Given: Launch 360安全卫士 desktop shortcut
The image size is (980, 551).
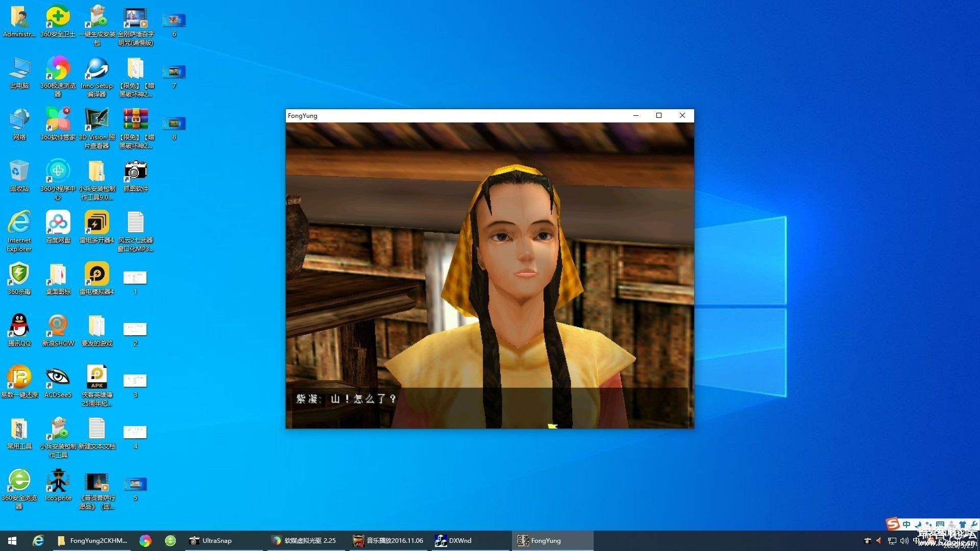Looking at the screenshot, I should click(x=58, y=22).
